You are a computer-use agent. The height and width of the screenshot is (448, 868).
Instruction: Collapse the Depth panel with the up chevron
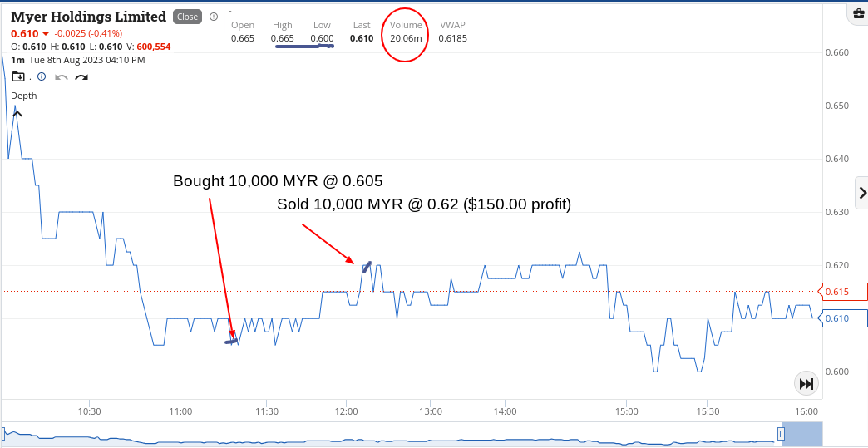click(x=17, y=114)
